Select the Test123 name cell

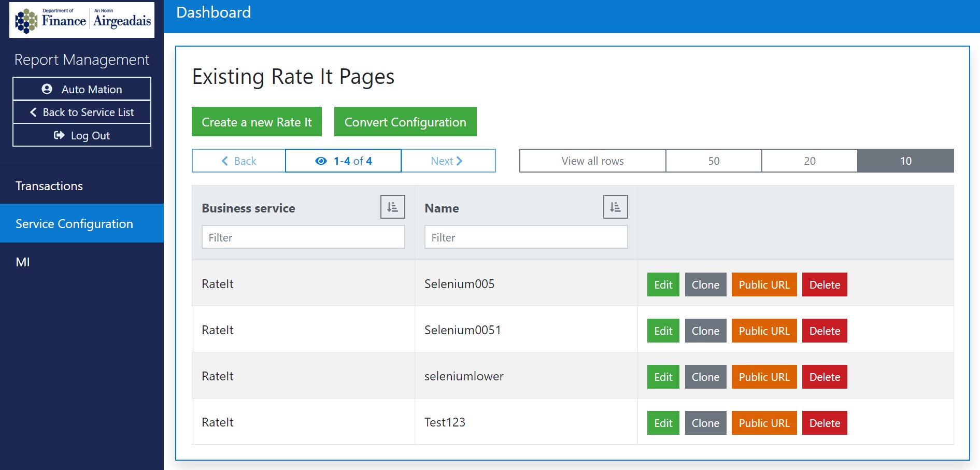click(526, 422)
